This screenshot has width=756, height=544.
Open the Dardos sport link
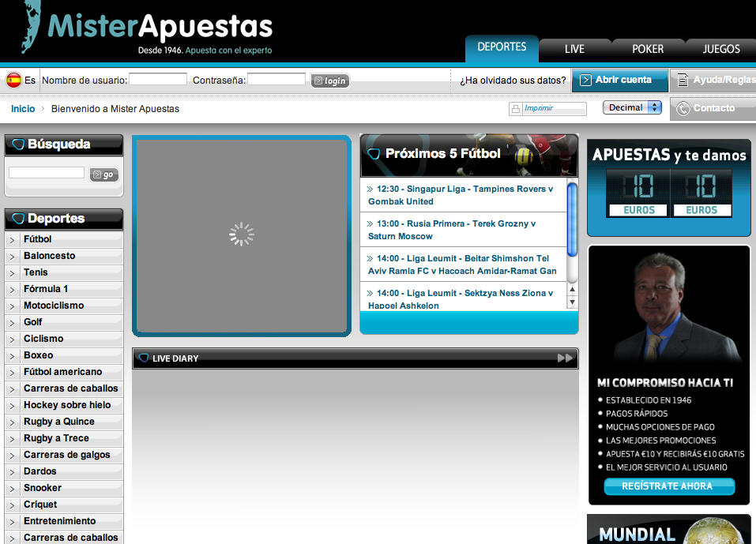pyautogui.click(x=40, y=471)
